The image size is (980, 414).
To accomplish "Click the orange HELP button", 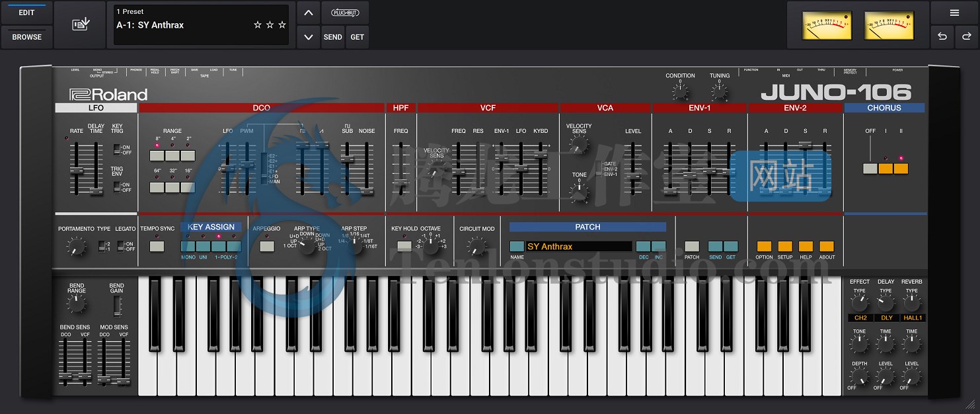I will point(806,247).
